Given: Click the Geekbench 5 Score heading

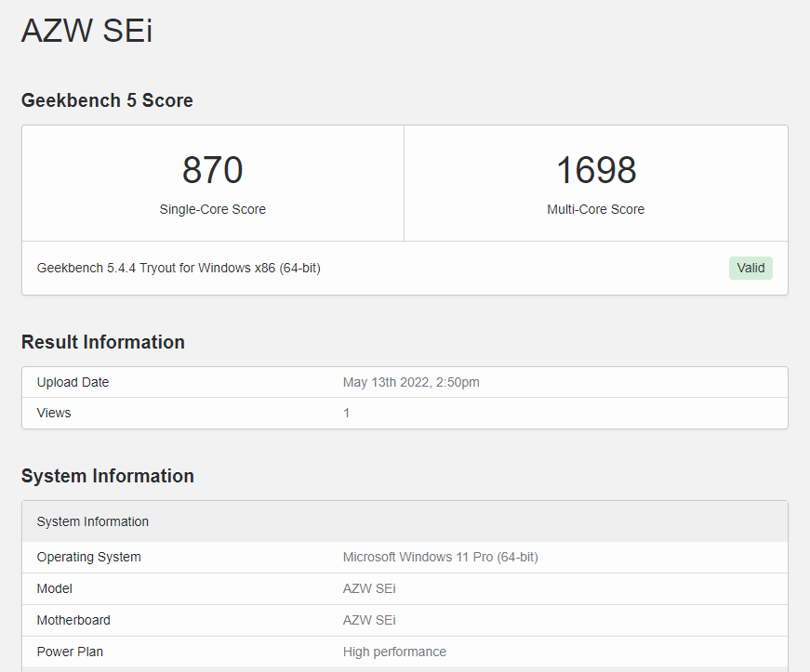Looking at the screenshot, I should pos(107,100).
